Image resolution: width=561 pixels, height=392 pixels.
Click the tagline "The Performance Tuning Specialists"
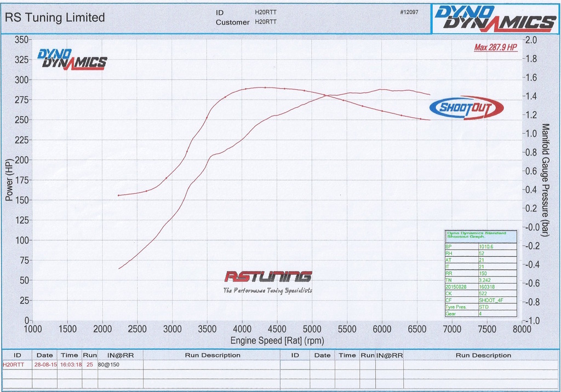pyautogui.click(x=267, y=290)
